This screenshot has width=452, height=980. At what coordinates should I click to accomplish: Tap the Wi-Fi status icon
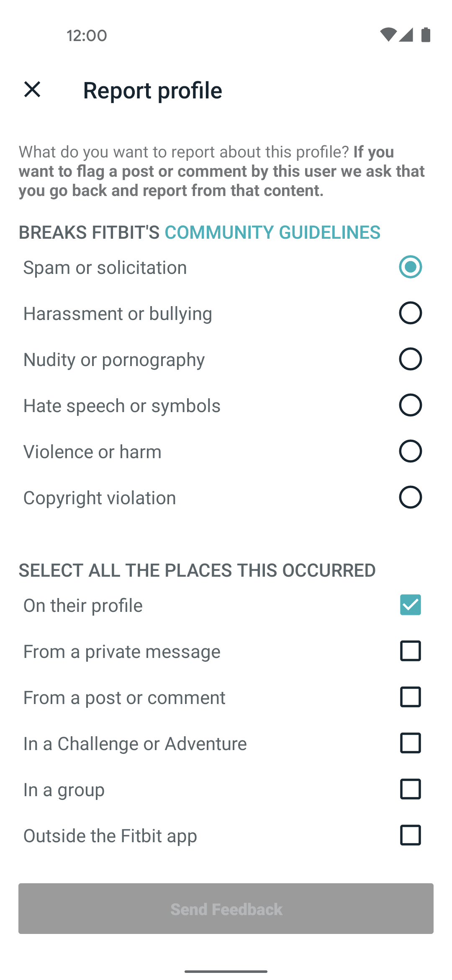pos(388,35)
